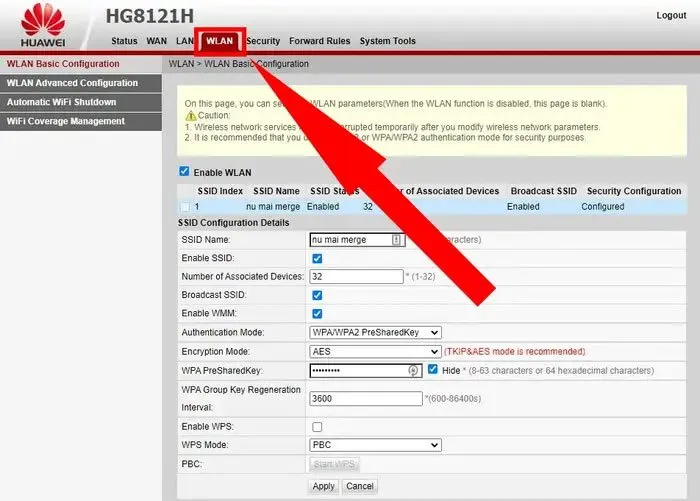This screenshot has height=501, width=700.
Task: Switch to the Security tab
Action: (x=263, y=41)
